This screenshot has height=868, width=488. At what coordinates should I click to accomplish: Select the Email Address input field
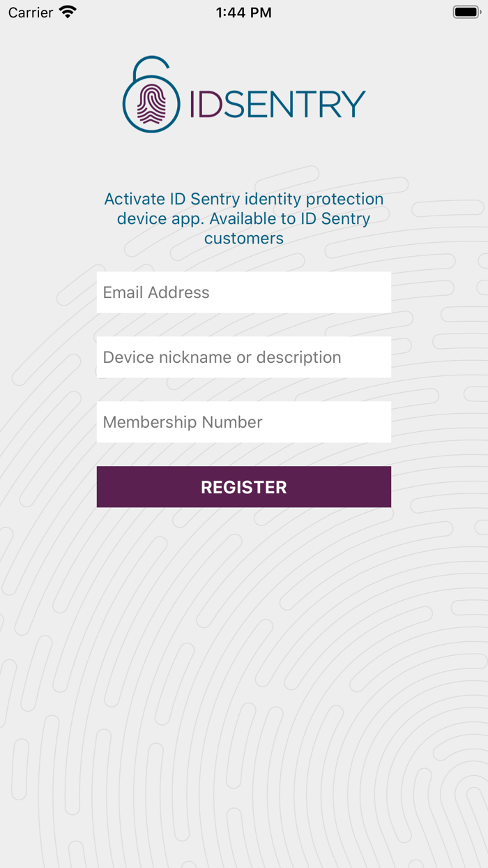244,292
